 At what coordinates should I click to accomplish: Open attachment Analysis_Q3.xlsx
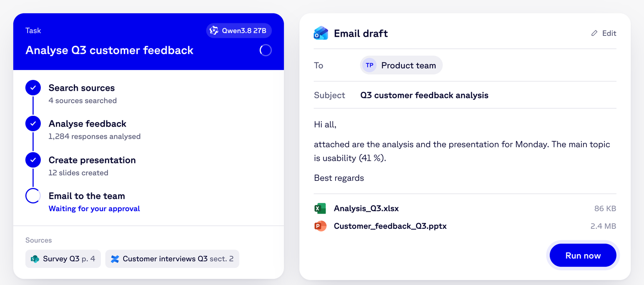click(465, 208)
